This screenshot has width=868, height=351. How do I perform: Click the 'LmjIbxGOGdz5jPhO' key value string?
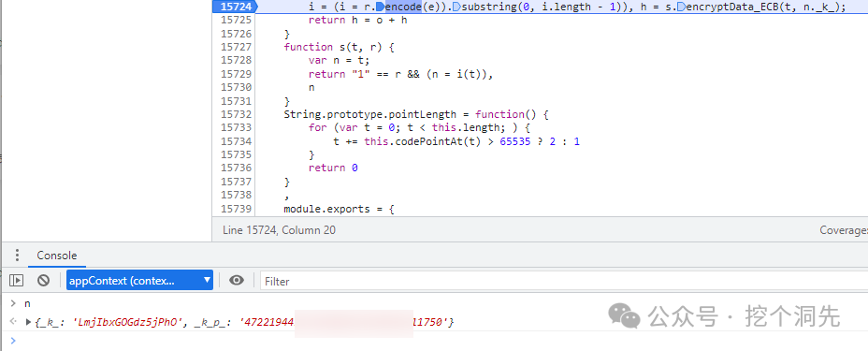tap(127, 322)
